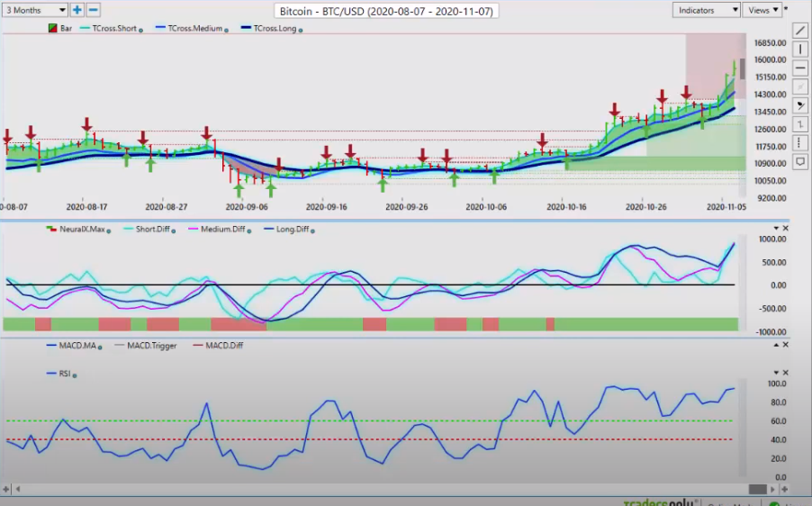Viewport: 812px width, 506px height.
Task: Toggle the TCross.Long legend dot
Action: tap(301, 30)
